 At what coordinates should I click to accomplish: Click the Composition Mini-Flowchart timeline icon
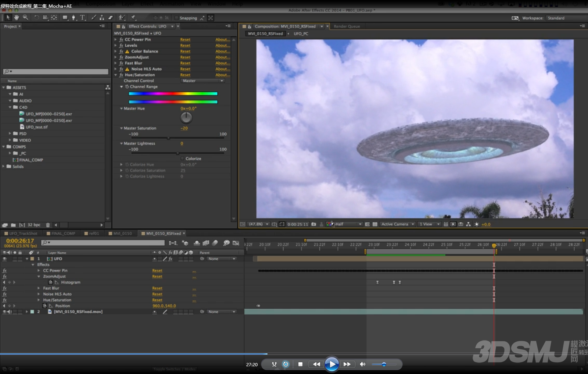(173, 243)
